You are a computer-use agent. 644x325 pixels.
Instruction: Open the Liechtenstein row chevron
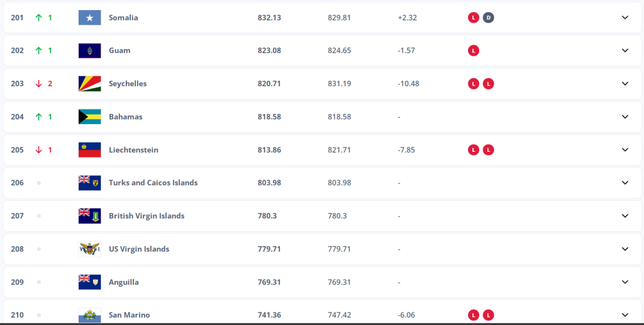pos(625,150)
